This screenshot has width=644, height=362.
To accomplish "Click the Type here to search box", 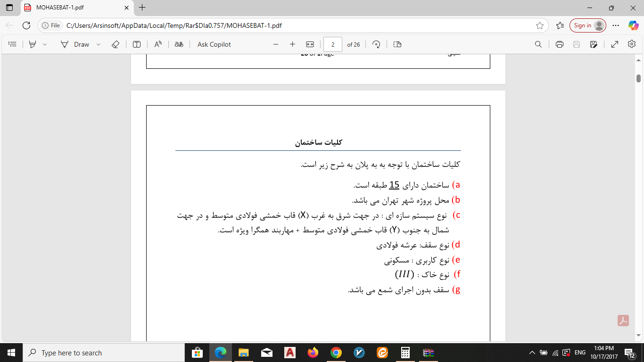I will click(103, 353).
